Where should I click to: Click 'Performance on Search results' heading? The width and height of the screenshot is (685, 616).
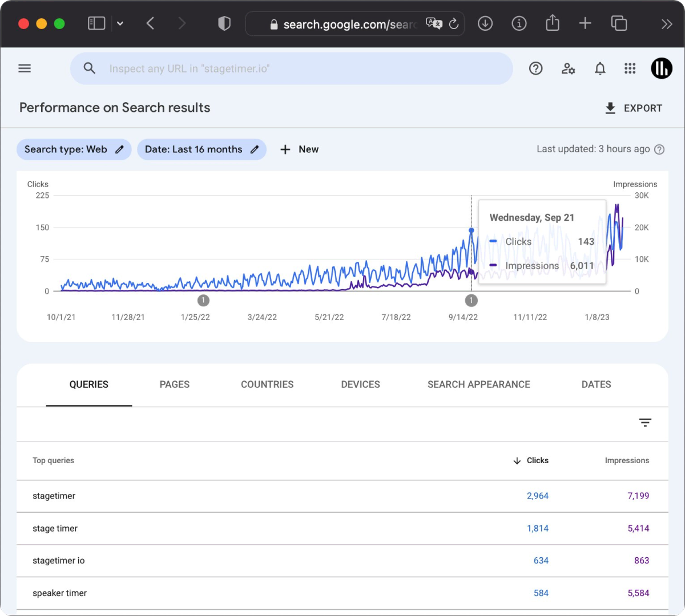click(115, 108)
